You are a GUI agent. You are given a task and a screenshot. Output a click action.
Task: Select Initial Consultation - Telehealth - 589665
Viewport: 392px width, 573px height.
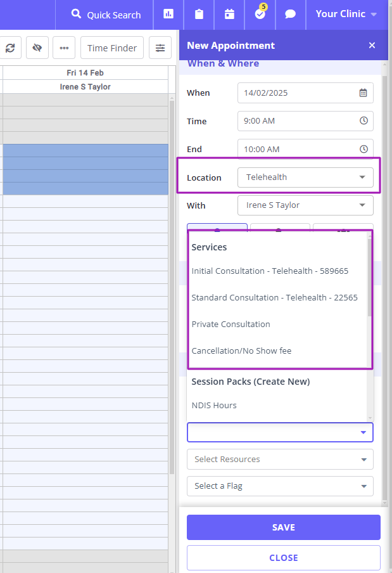click(270, 271)
